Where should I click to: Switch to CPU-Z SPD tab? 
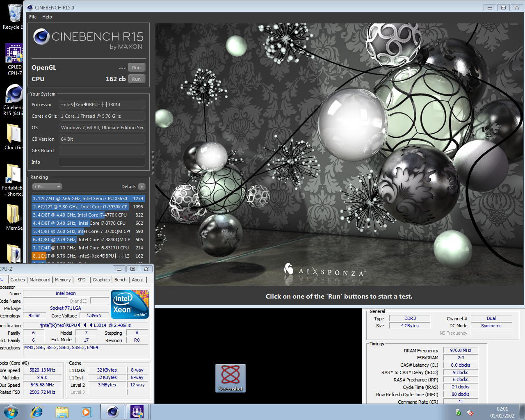tap(82, 280)
